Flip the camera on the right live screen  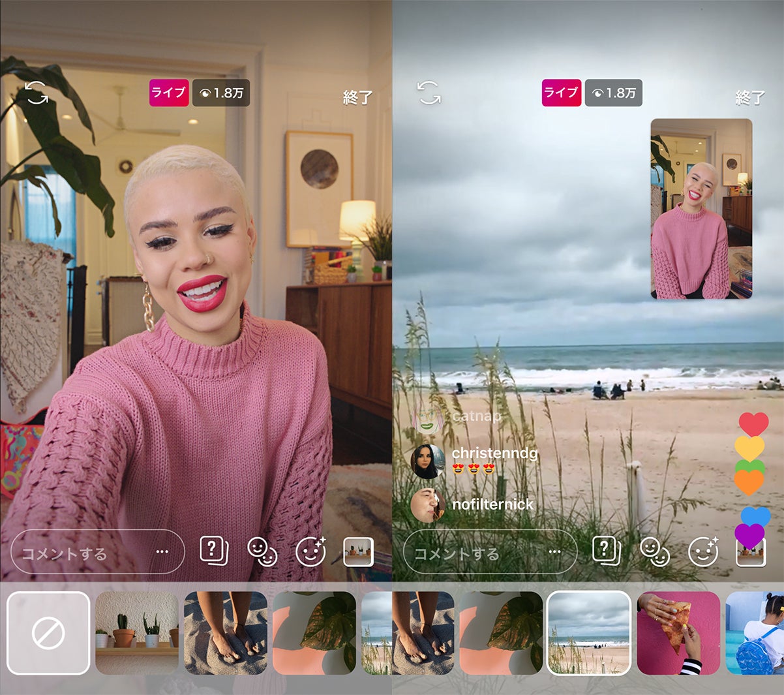pyautogui.click(x=429, y=93)
